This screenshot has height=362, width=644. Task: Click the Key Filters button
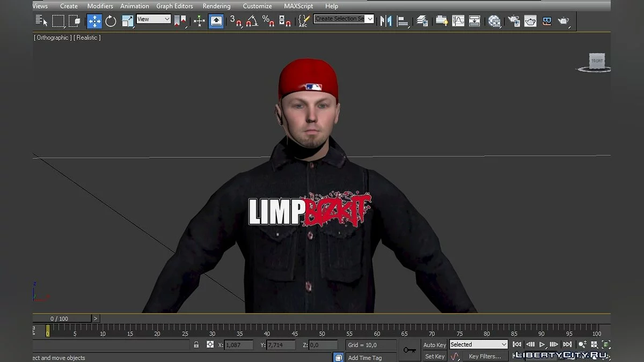point(485,356)
